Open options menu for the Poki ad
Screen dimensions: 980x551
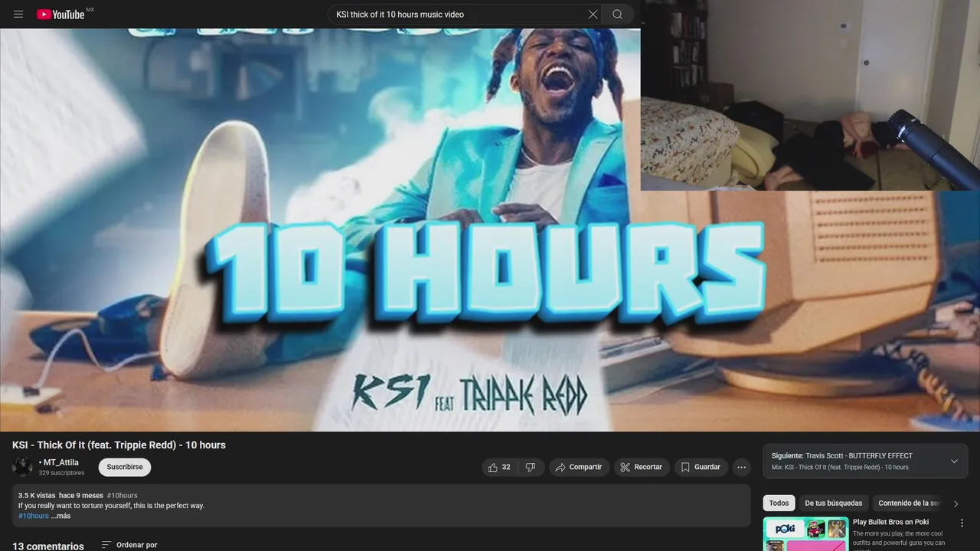pyautogui.click(x=962, y=523)
